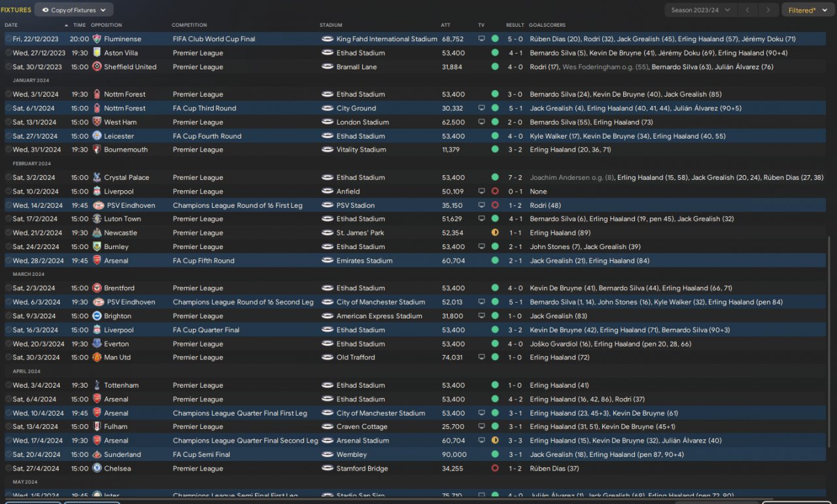Click the 7 - 2 result against Crystal Palace

point(517,178)
